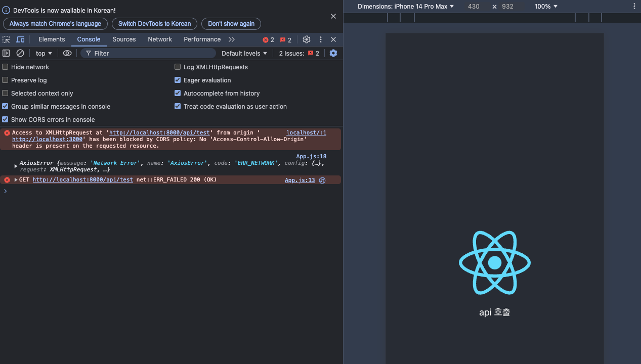The image size is (641, 364).
Task: Open DevTools settings gear
Action: 307,39
